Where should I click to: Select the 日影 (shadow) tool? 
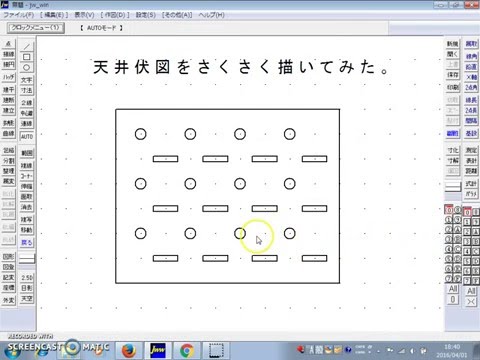click(x=27, y=288)
